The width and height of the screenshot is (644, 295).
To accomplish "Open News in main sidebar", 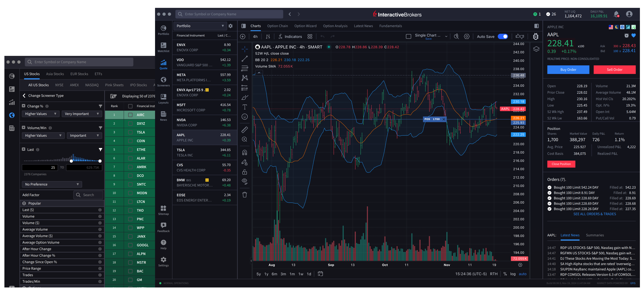I will (164, 116).
